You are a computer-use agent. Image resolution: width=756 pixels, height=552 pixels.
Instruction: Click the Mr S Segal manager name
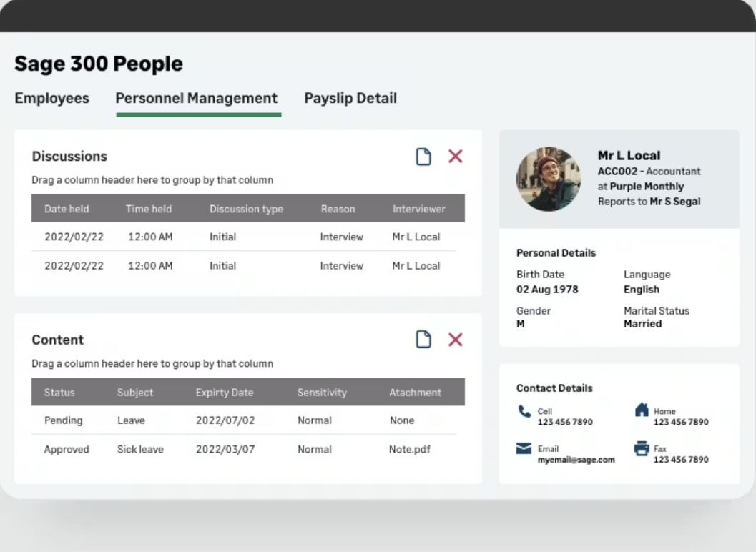click(675, 202)
